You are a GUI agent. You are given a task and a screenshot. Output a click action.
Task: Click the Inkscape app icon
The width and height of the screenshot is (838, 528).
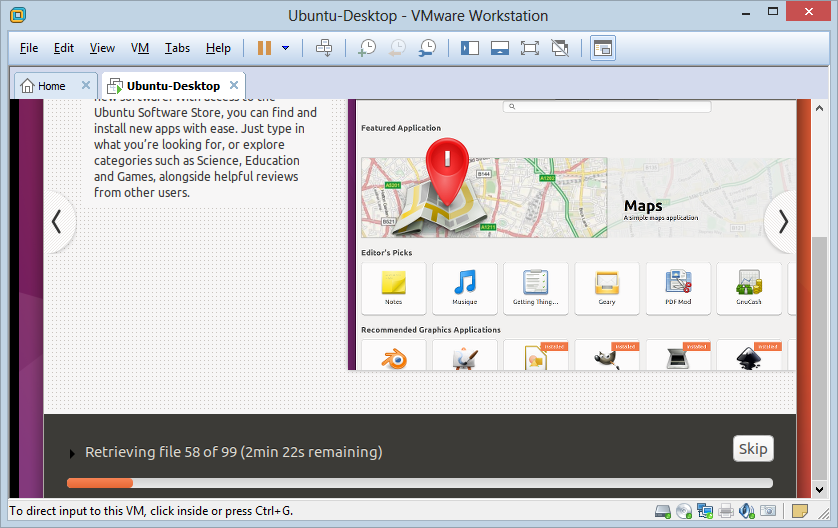(749, 359)
